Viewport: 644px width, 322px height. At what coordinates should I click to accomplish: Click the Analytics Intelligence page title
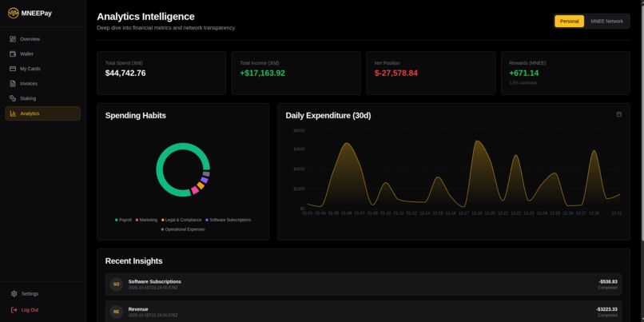[145, 17]
